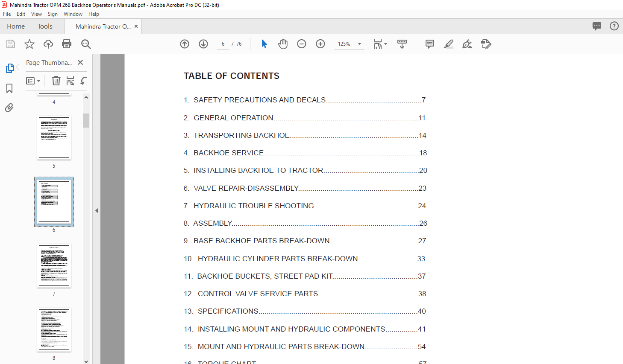Viewport: 623px width, 364px height.
Task: Delete selected page with trash icon
Action: coord(56,81)
